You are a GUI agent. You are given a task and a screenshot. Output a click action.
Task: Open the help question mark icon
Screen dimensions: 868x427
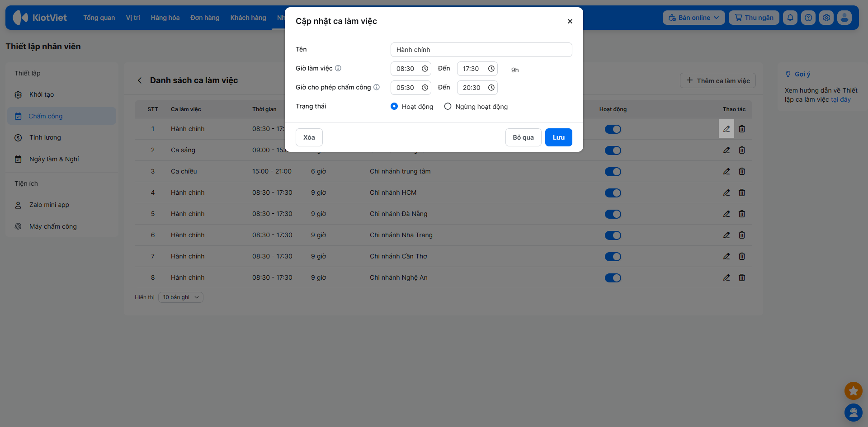coord(808,18)
